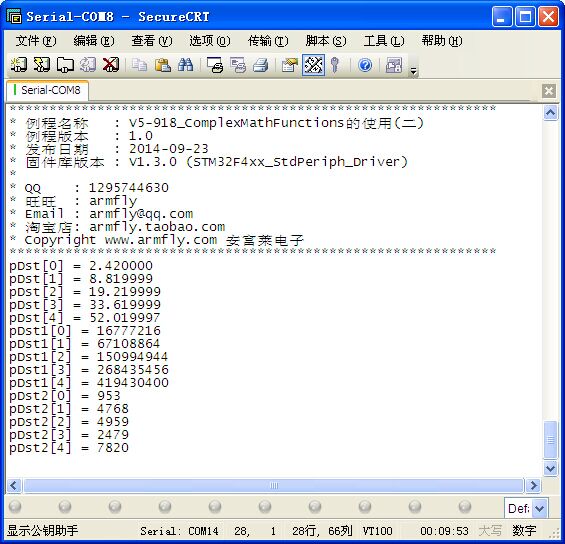This screenshot has height=544, width=565.
Task: Click the horizontal scrollbar left arrow
Action: 14,486
